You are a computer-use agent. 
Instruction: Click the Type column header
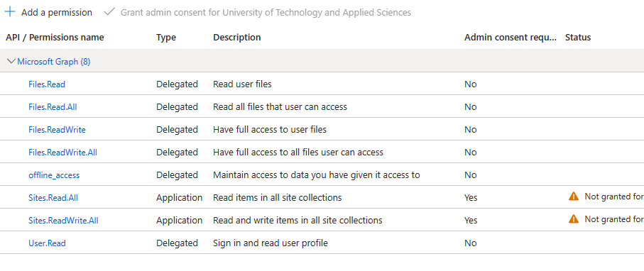(x=166, y=38)
